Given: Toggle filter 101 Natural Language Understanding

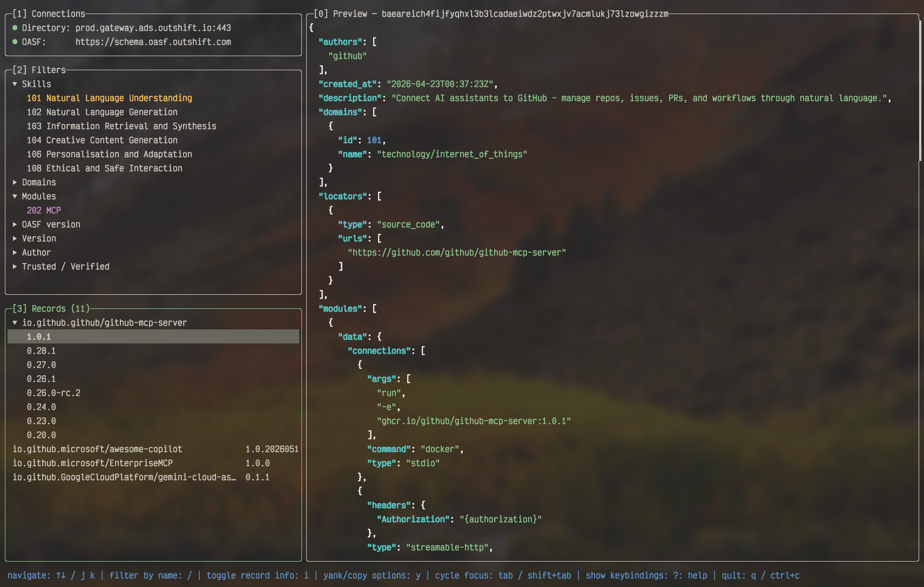Looking at the screenshot, I should coord(110,98).
